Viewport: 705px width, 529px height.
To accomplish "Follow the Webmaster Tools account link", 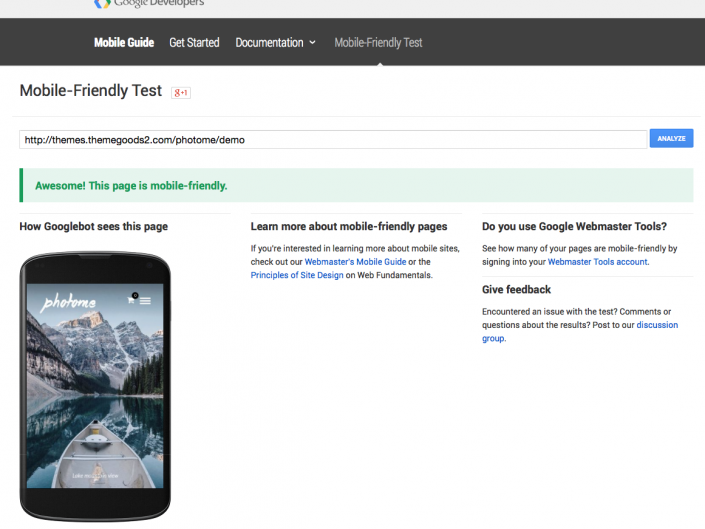I will coord(597,262).
